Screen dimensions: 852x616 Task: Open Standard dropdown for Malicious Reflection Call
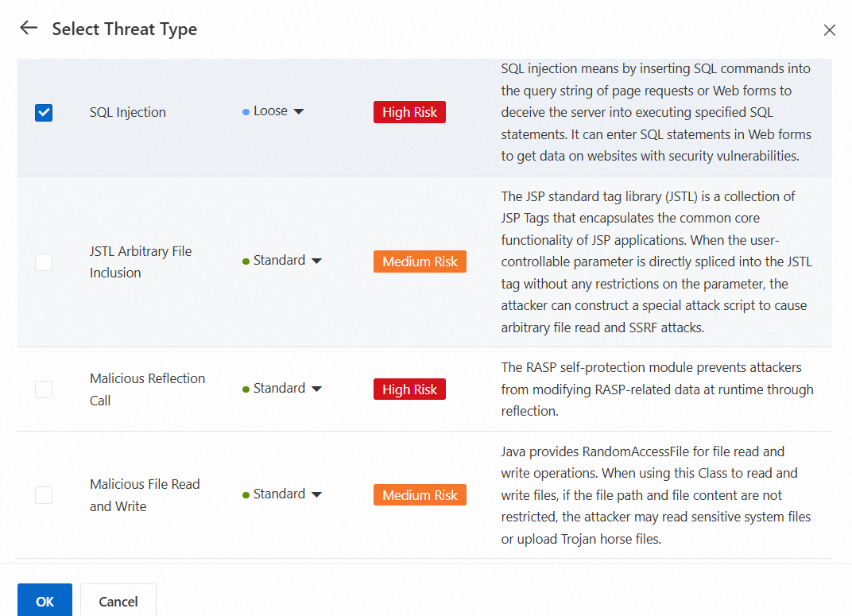pyautogui.click(x=283, y=389)
